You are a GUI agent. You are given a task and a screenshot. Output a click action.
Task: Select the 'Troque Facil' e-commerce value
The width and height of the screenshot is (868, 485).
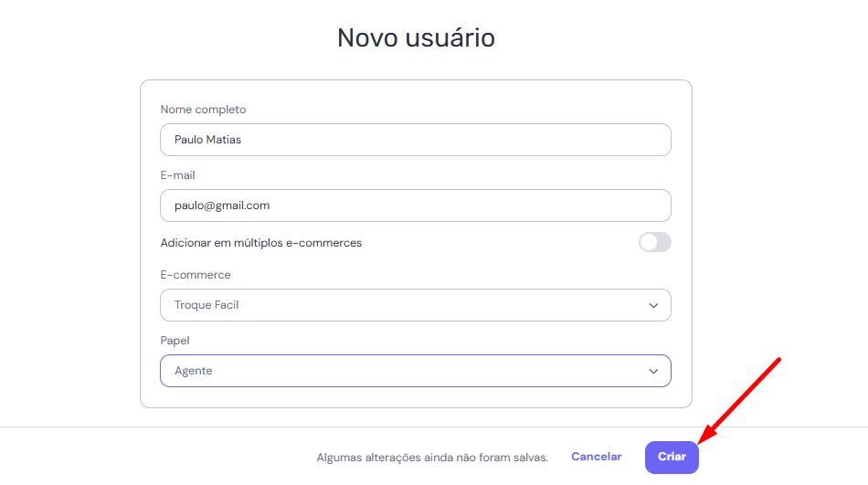coord(206,305)
